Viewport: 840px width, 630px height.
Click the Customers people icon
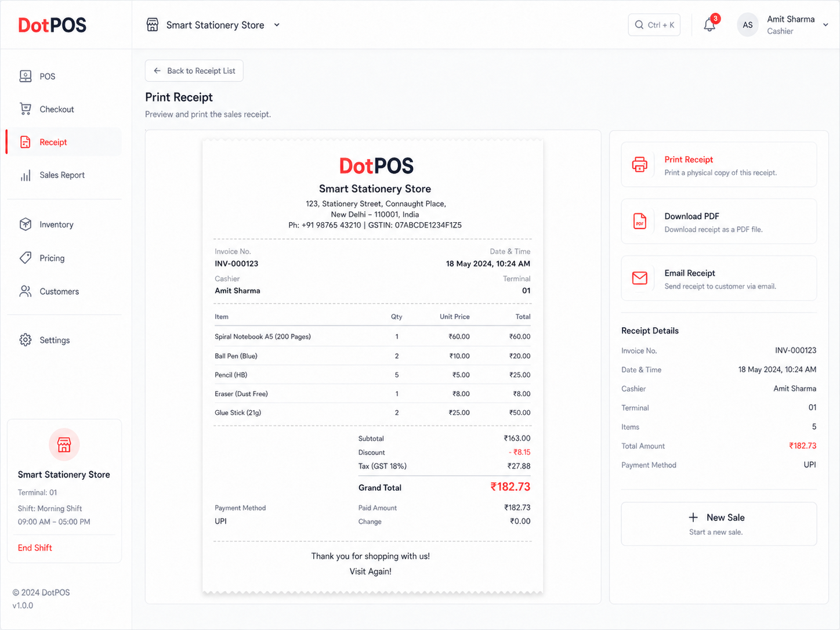[26, 291]
